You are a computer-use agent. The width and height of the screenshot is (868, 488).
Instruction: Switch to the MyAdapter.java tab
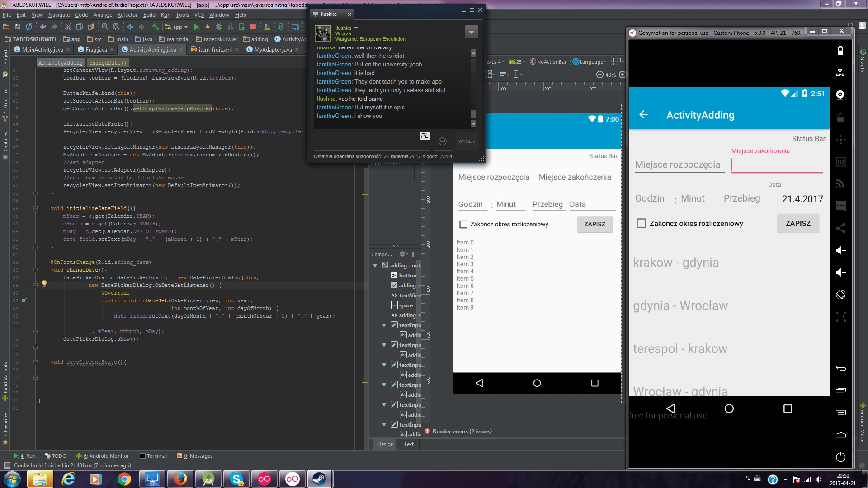click(x=273, y=50)
